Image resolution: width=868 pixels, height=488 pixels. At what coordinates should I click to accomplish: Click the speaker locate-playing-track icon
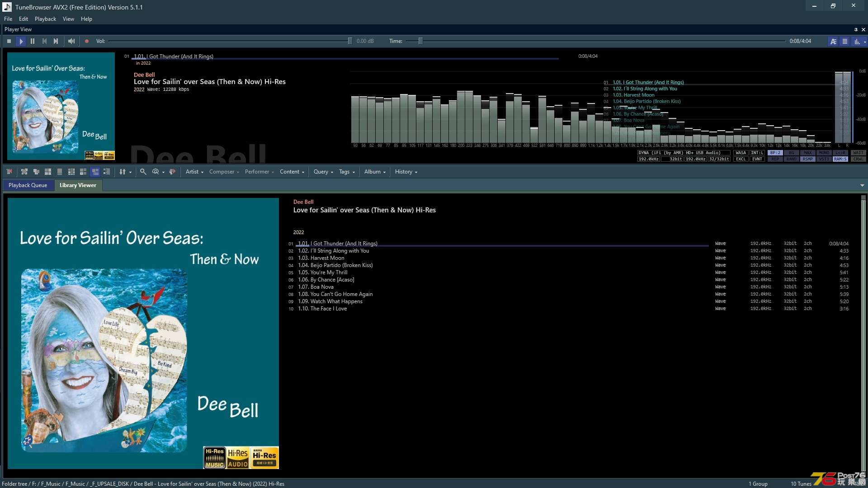tap(172, 172)
